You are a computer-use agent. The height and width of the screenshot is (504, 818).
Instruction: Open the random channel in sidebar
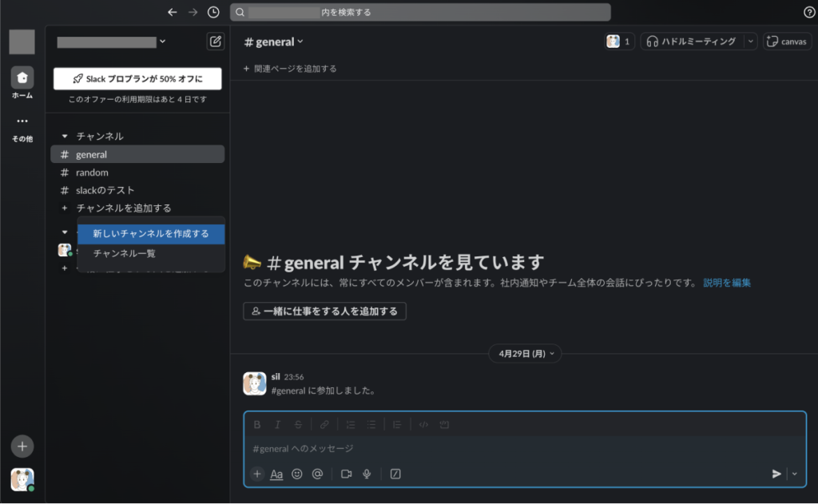click(x=92, y=173)
